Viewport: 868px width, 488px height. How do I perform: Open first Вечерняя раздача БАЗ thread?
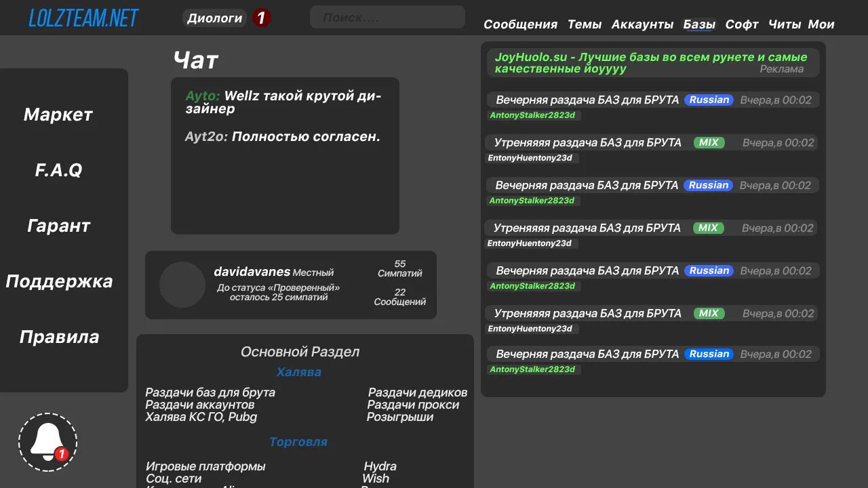(587, 100)
